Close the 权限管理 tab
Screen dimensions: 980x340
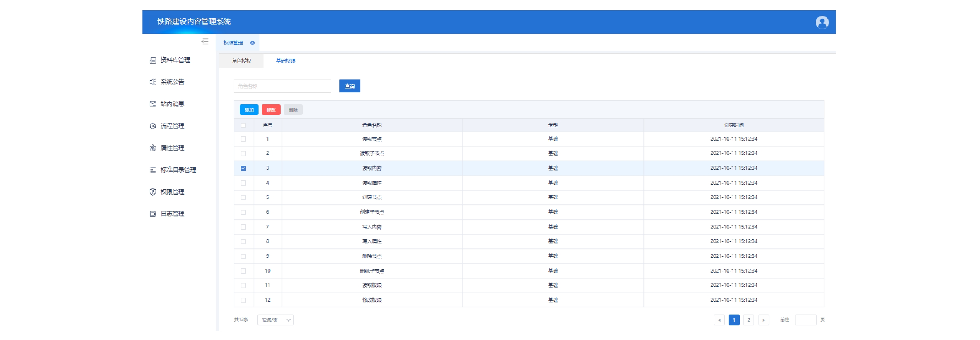252,43
